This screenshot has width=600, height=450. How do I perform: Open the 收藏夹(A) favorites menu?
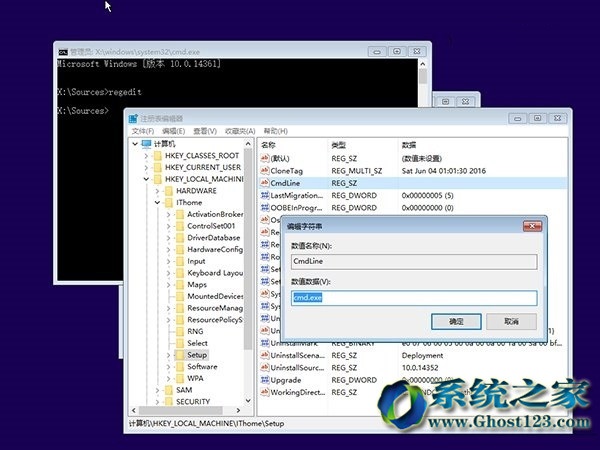tap(240, 130)
